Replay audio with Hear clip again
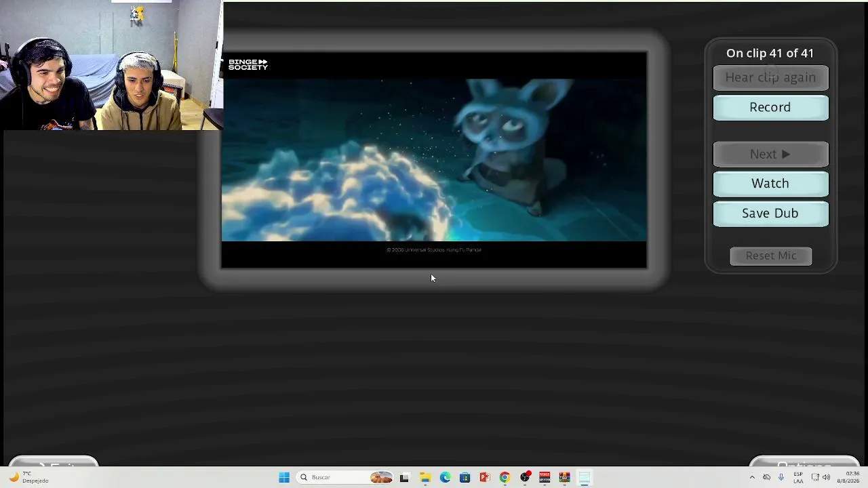The height and width of the screenshot is (488, 868). (770, 78)
